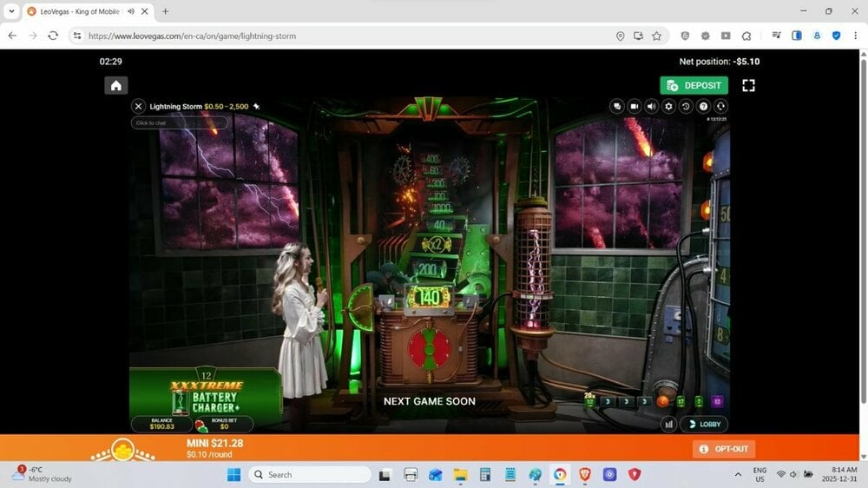Show hidden system tray icons
Viewport: 868px width, 488px height.
coord(738,474)
